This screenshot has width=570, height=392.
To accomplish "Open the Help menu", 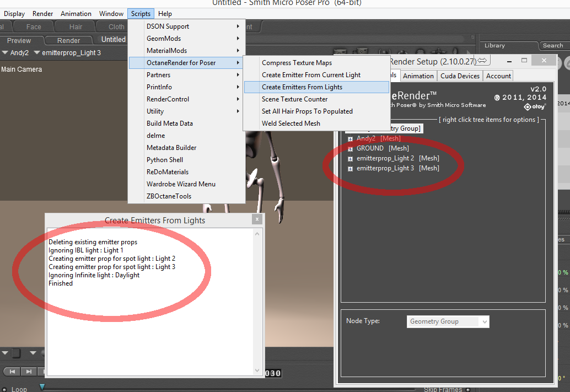I will pyautogui.click(x=165, y=14).
